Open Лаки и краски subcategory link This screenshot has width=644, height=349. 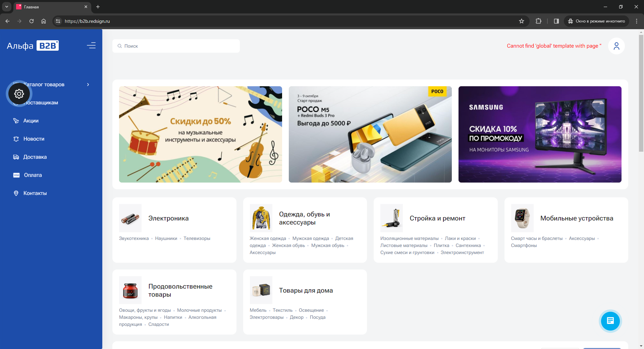click(x=460, y=239)
